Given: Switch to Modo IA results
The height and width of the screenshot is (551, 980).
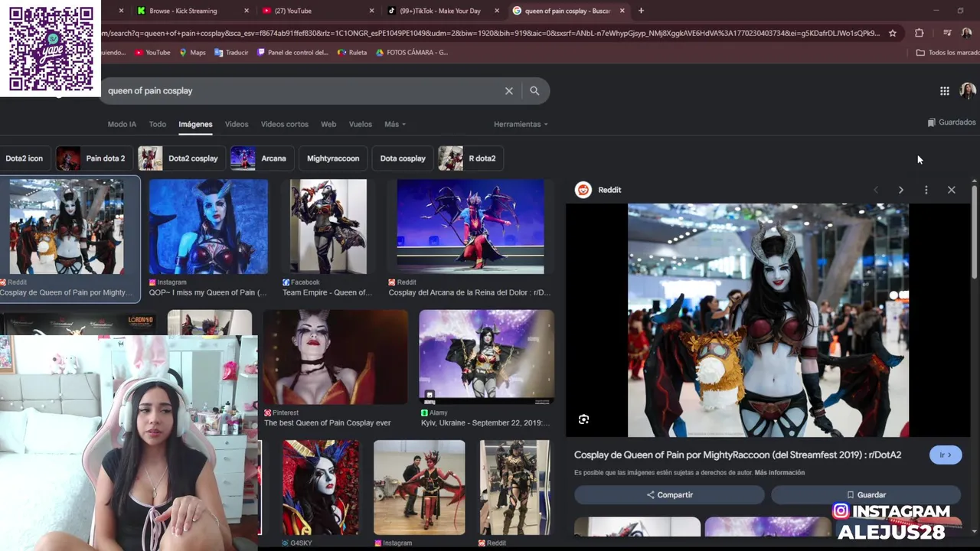Looking at the screenshot, I should pos(122,124).
